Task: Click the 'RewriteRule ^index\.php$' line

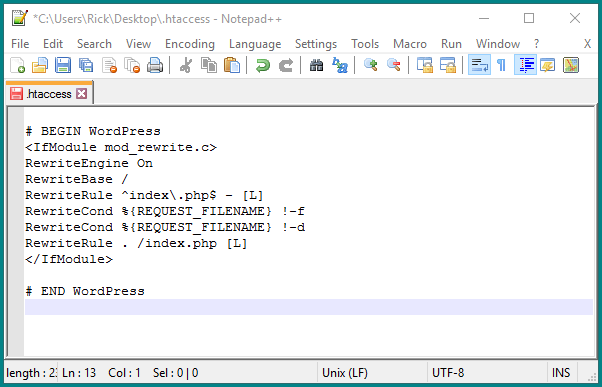Action: pyautogui.click(x=144, y=195)
